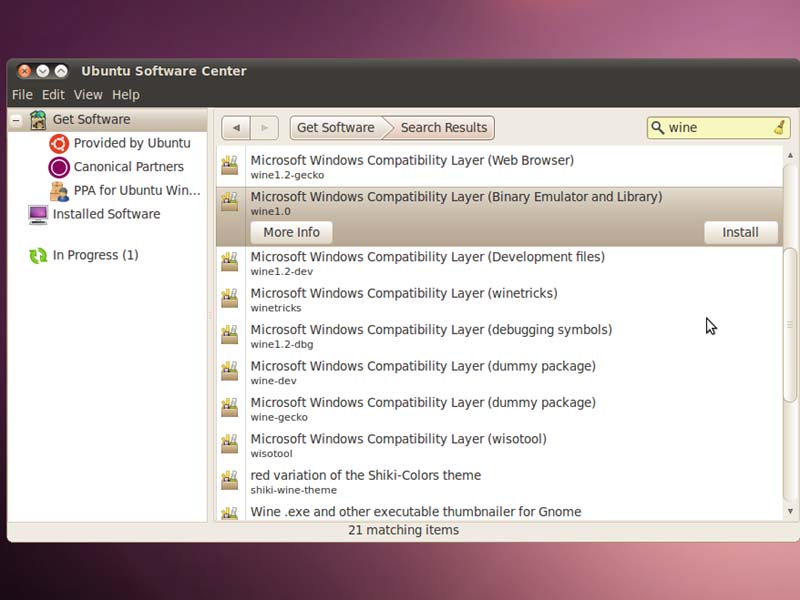
Task: Close the Ubuntu Software Center window
Action: pos(24,71)
